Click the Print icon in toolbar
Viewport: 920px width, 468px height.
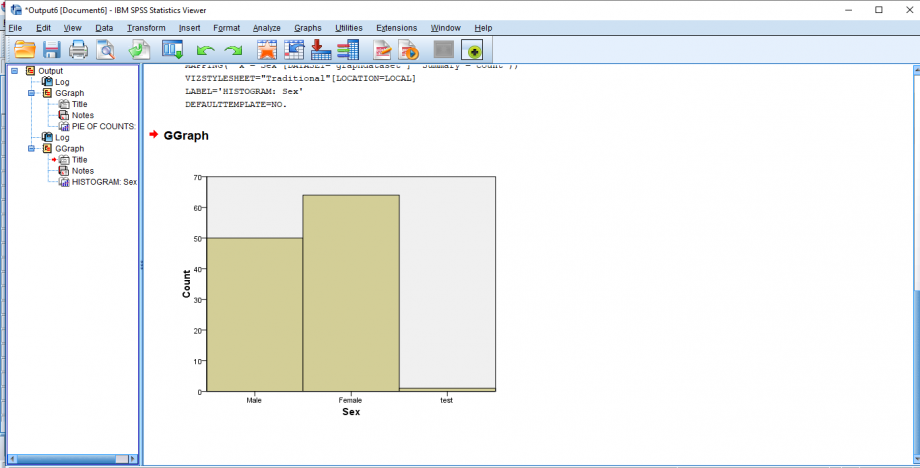point(78,49)
